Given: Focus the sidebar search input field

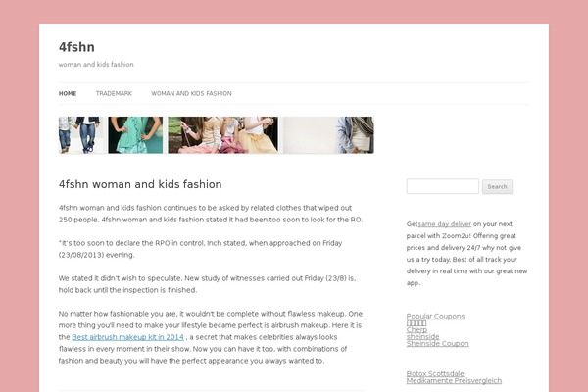Looking at the screenshot, I should click(443, 186).
